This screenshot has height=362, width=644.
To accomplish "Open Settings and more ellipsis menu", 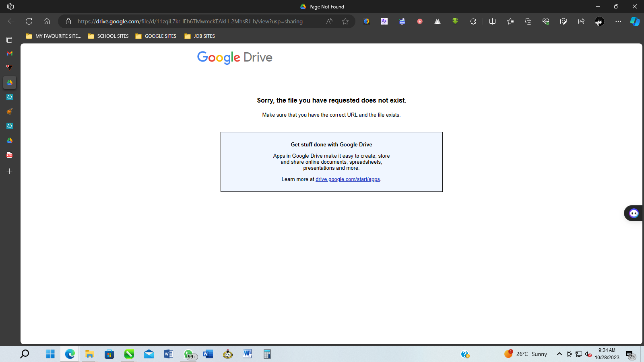I will (x=618, y=21).
